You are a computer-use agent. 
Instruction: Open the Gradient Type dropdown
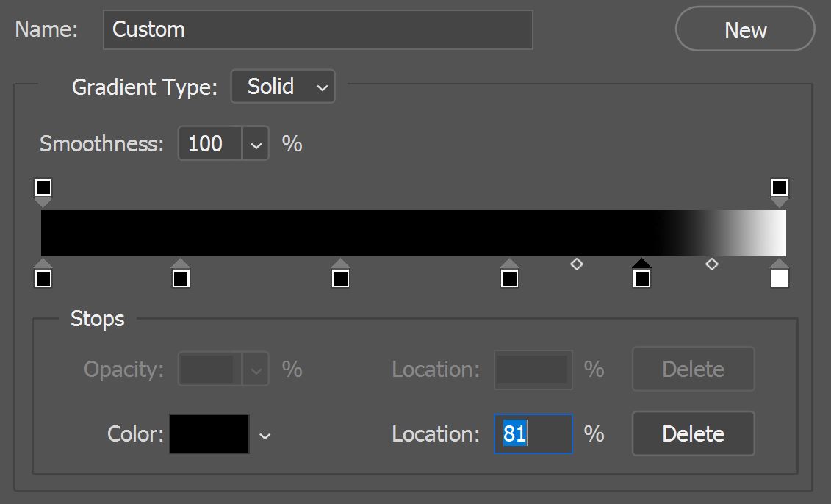pyautogui.click(x=283, y=86)
